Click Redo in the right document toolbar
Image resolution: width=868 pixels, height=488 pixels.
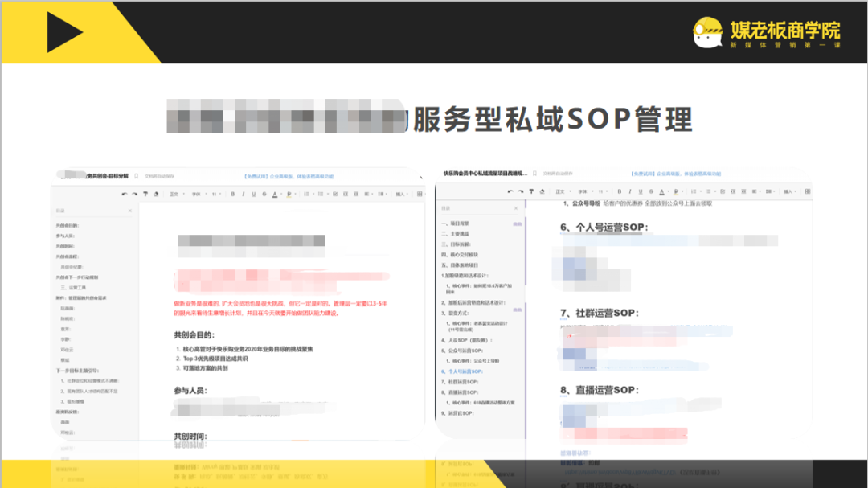click(520, 191)
